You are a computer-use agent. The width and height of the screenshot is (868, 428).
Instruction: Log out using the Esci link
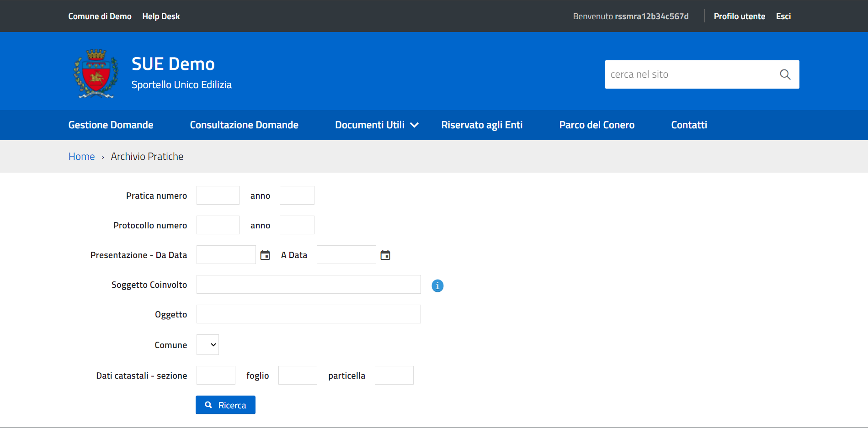coord(783,16)
